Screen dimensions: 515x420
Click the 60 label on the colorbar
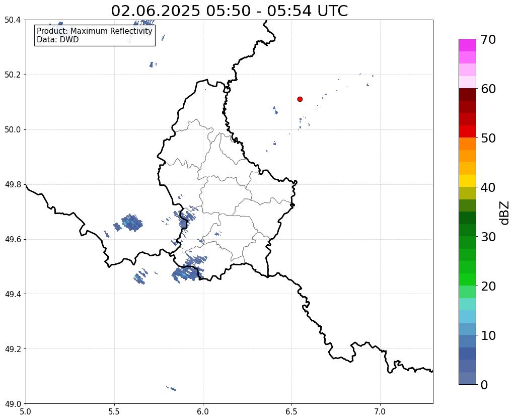coord(488,89)
